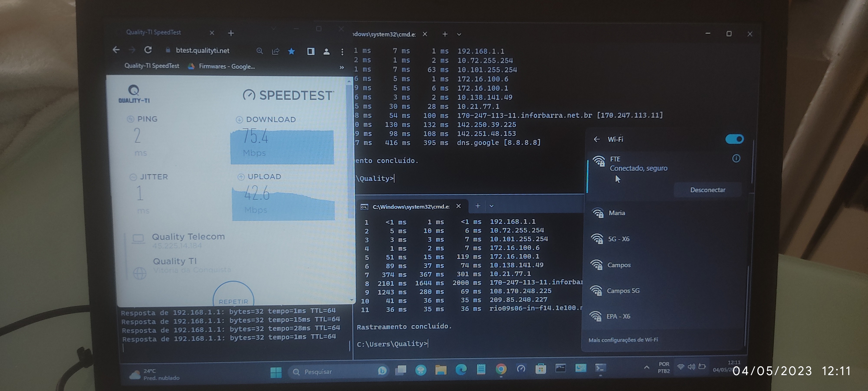Open File Explorer from the taskbar
This screenshot has width=868, height=391.
coord(441,370)
